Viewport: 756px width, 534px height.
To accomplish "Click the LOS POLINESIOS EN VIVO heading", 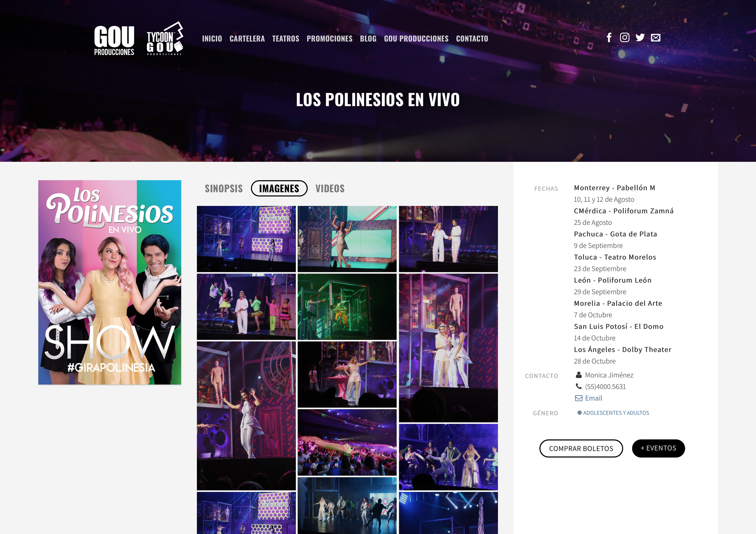I will pyautogui.click(x=378, y=100).
